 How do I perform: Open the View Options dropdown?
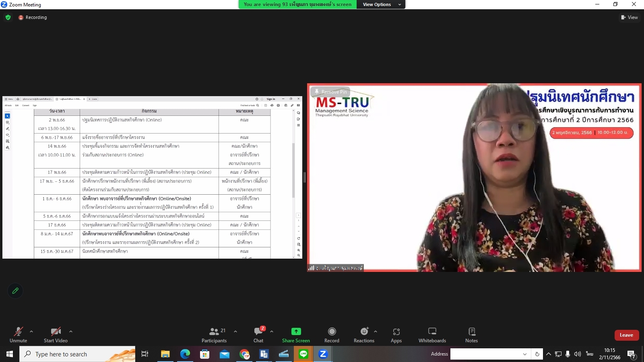[x=381, y=4]
